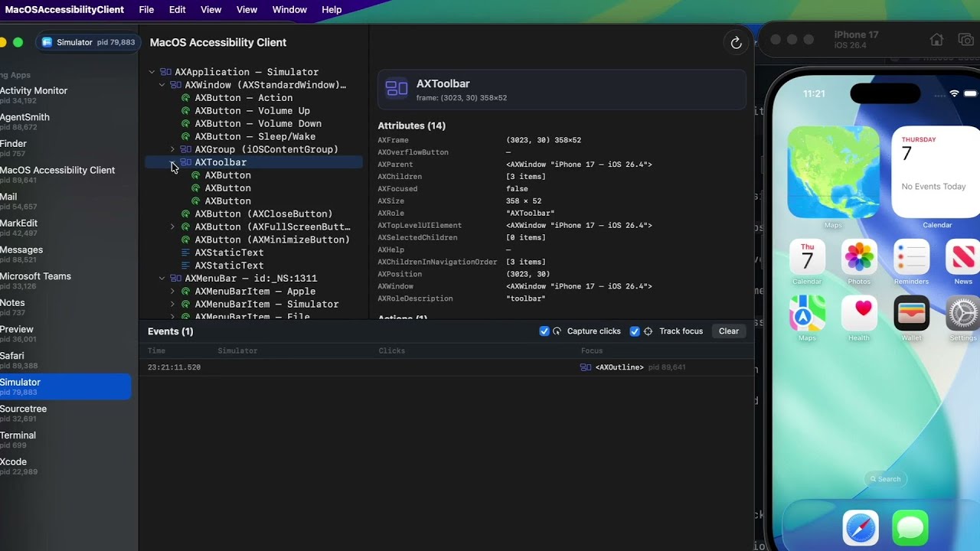Tap the Settings app on the simulator
Image resolution: width=980 pixels, height=551 pixels.
[x=963, y=313]
